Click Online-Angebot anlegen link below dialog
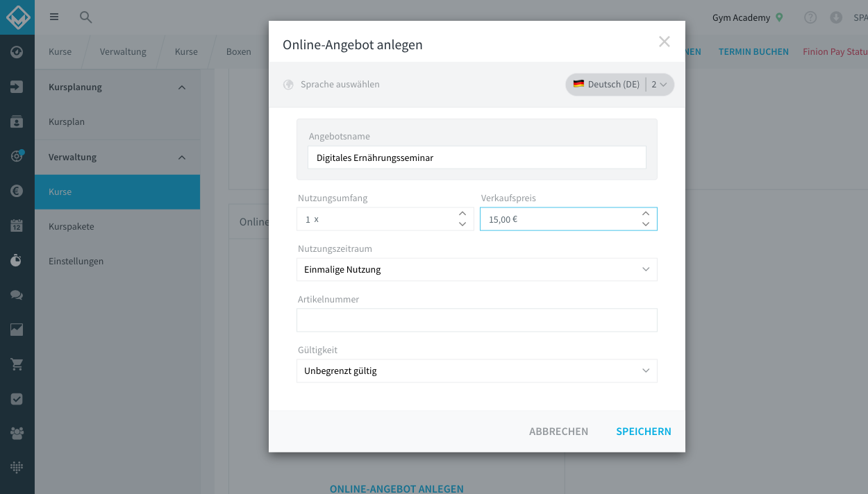This screenshot has width=868, height=494. 397,488
